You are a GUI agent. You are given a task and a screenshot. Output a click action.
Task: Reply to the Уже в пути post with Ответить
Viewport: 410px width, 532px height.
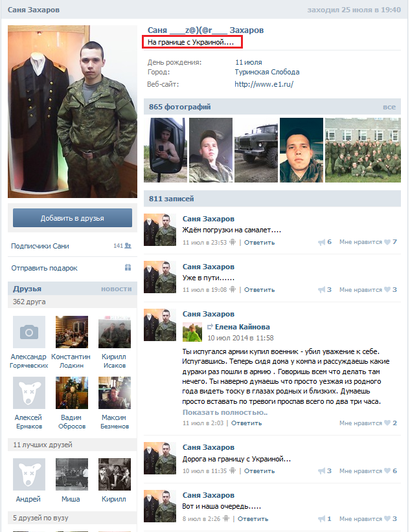(259, 290)
